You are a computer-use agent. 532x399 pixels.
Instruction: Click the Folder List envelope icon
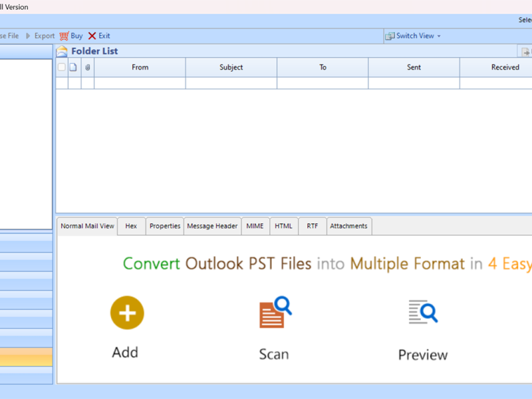(x=62, y=51)
